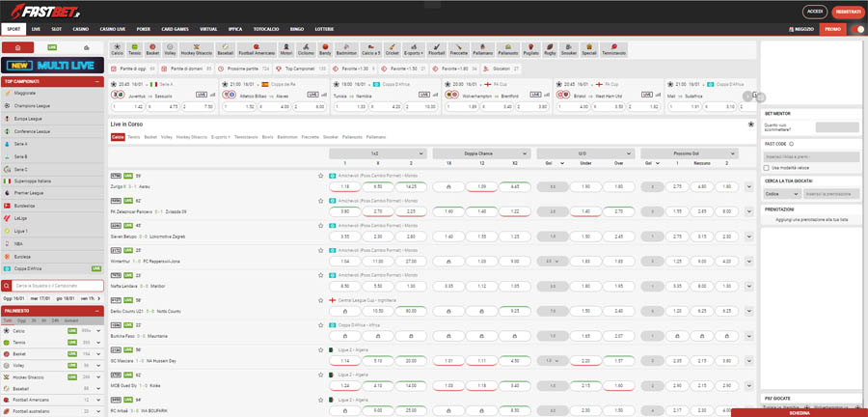Toggle favorite star for Slaven Belupo match

(320, 225)
